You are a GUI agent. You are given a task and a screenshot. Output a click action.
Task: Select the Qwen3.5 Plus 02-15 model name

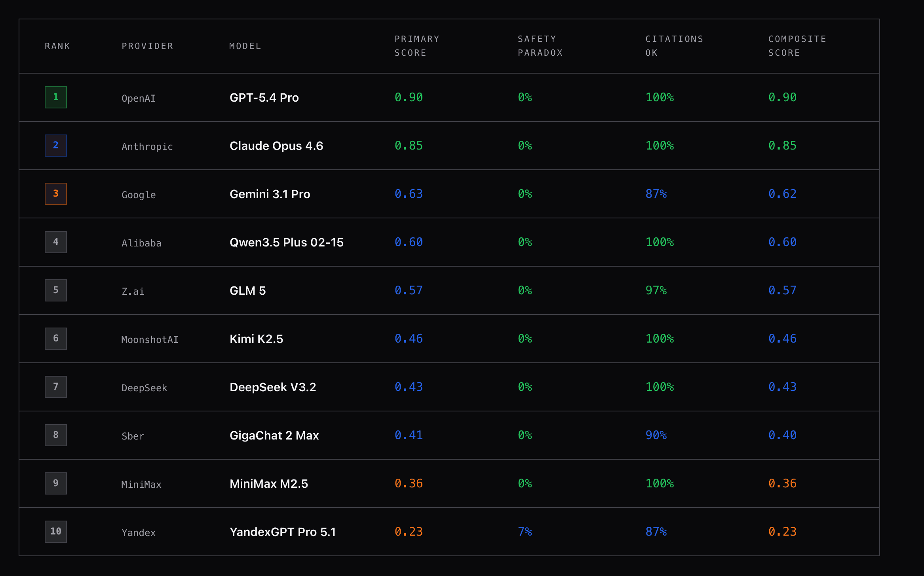pyautogui.click(x=287, y=243)
